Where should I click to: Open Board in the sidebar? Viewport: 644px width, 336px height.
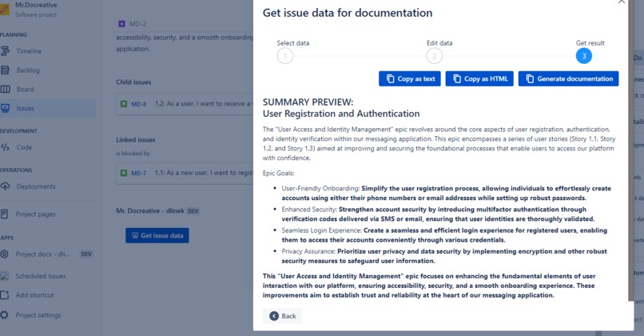(x=25, y=90)
